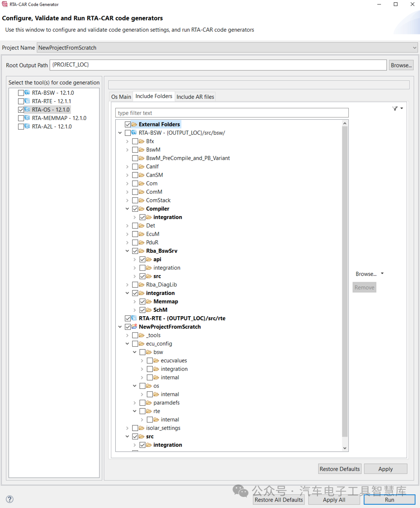Open the filter options dropdown arrow
The height and width of the screenshot is (508, 420).
coord(402,108)
